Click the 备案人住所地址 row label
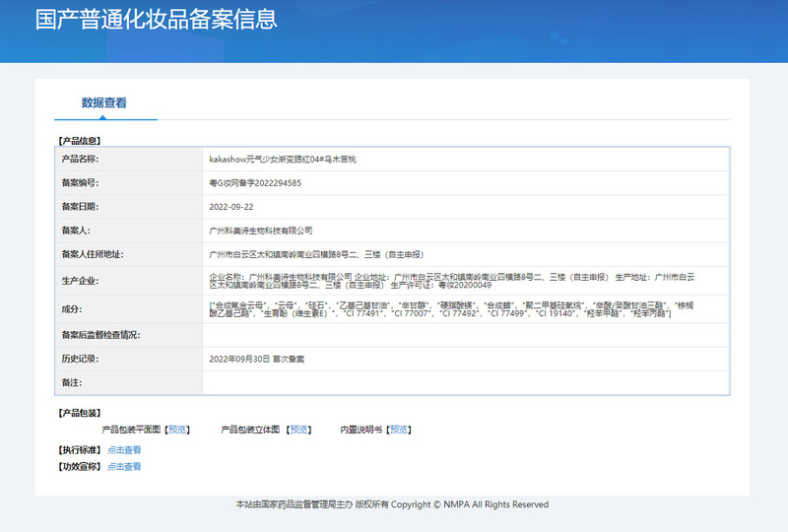The image size is (788, 532). (x=93, y=254)
